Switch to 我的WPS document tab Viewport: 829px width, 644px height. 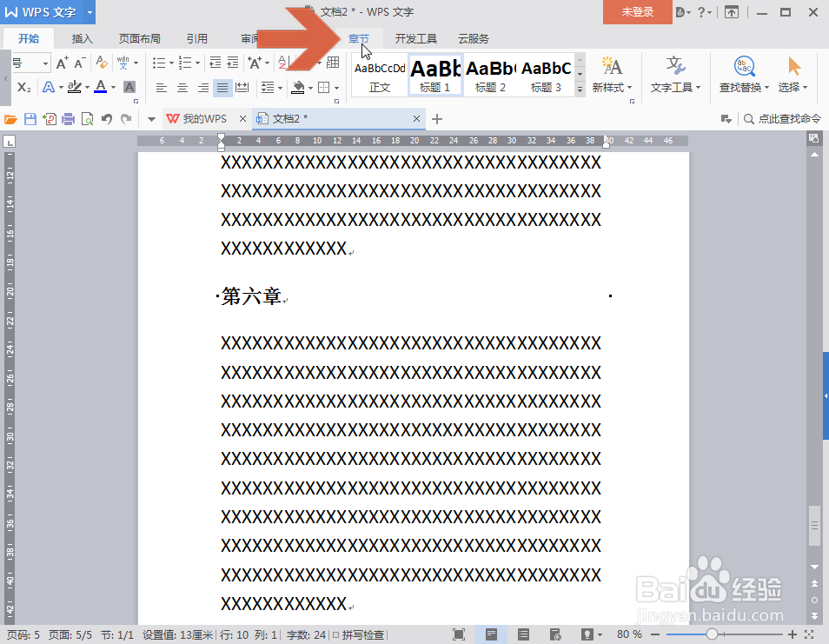[x=204, y=119]
